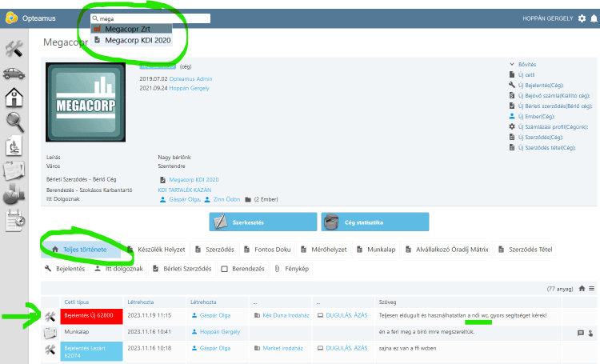Viewport: 600px width, 364px height.
Task: Select Megacorp KDI 2020 from search suggestions
Action: 134,38
